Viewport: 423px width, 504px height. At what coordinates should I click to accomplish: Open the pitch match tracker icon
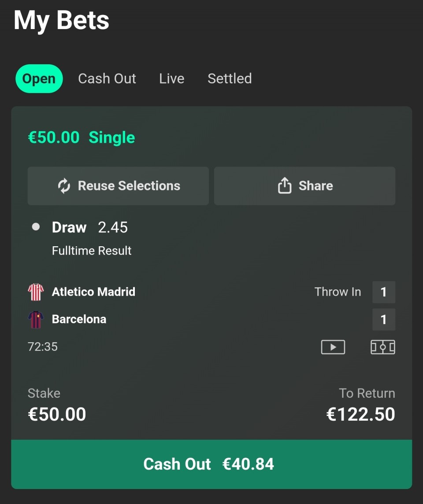tap(382, 347)
